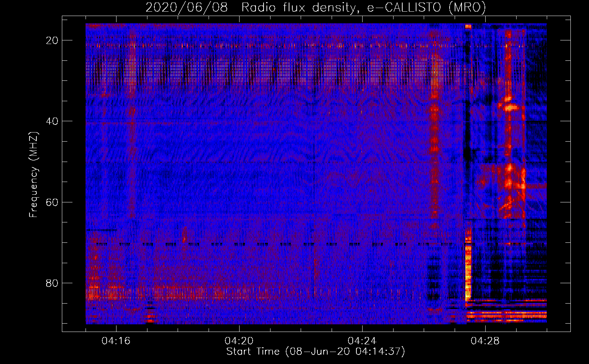589x364 pixels.
Task: Click the plot title '2020/06/08 Radio flux density, e-CALLISTO (MRO)'
Action: pyautogui.click(x=316, y=8)
